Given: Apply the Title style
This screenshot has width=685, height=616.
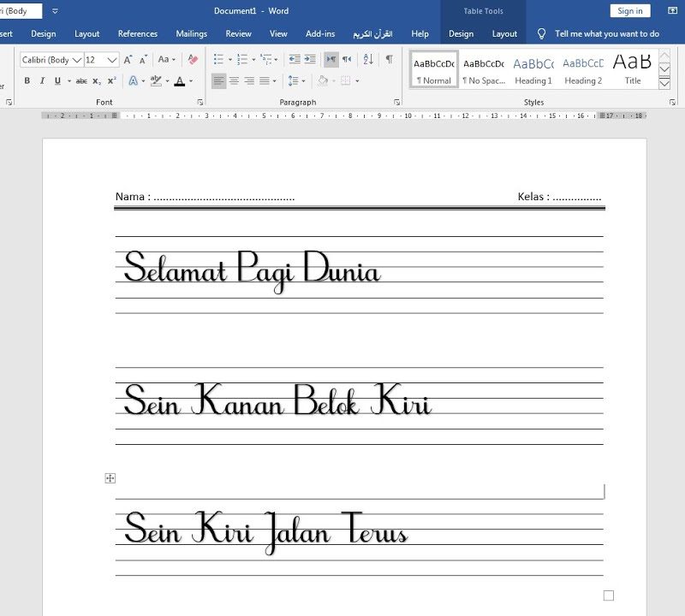Looking at the screenshot, I should 633,70.
